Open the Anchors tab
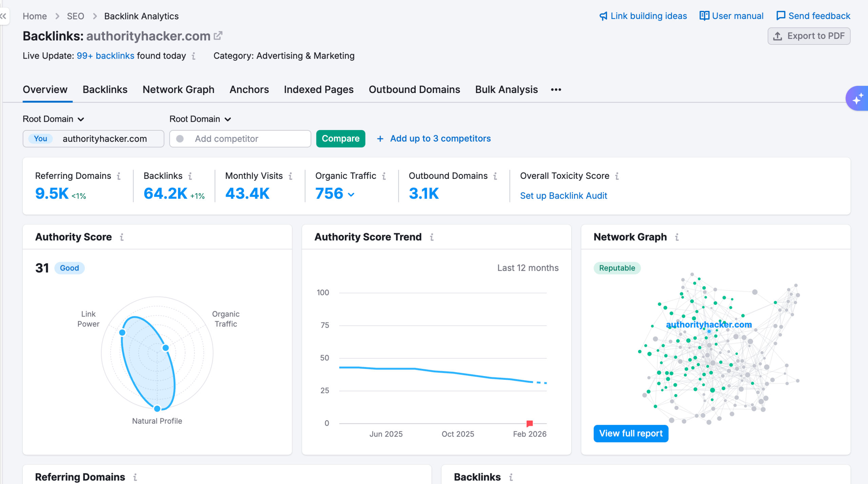This screenshot has height=484, width=868. (x=249, y=89)
